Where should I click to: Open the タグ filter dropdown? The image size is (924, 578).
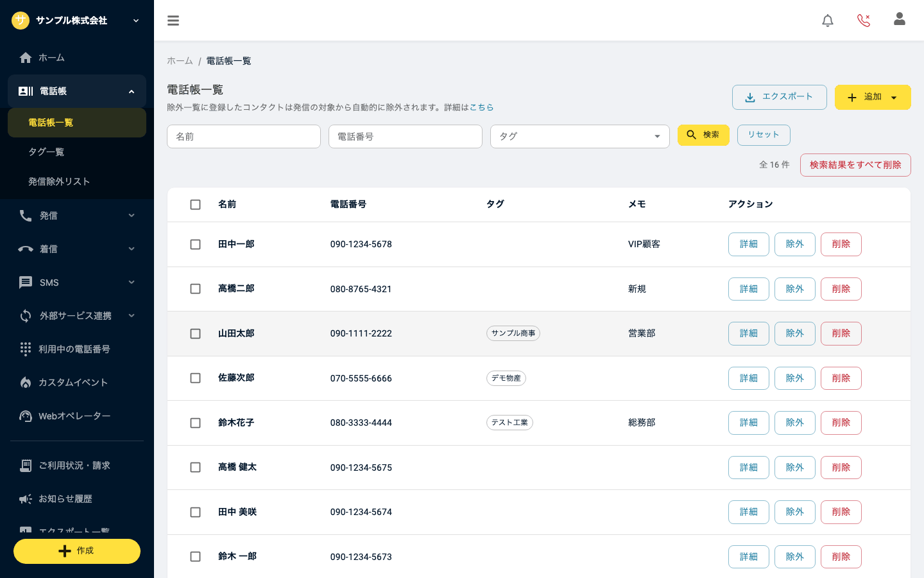[x=580, y=137]
